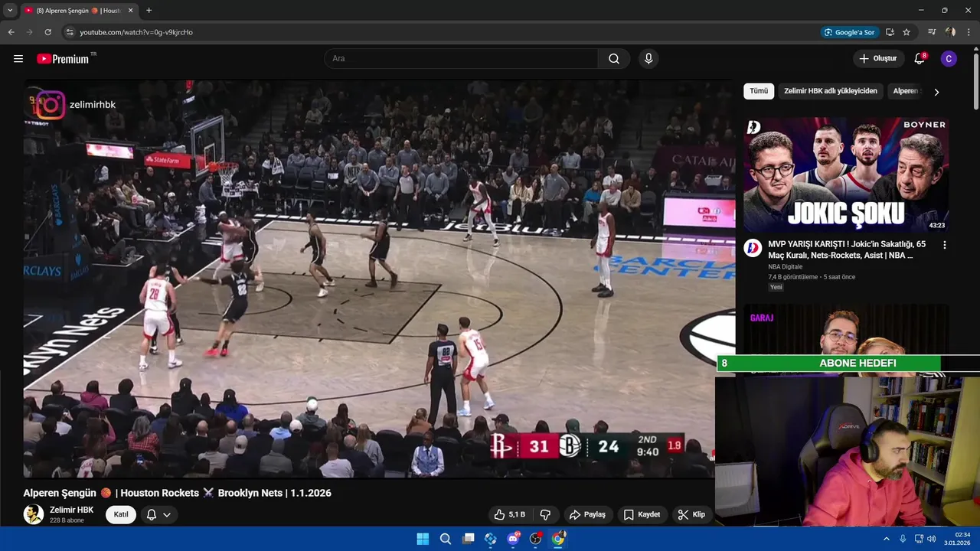
Task: Open OBS Studio from the taskbar
Action: coord(535,539)
